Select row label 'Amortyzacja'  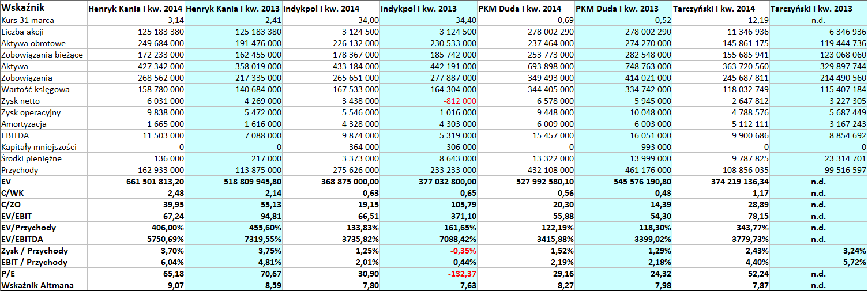[43, 124]
